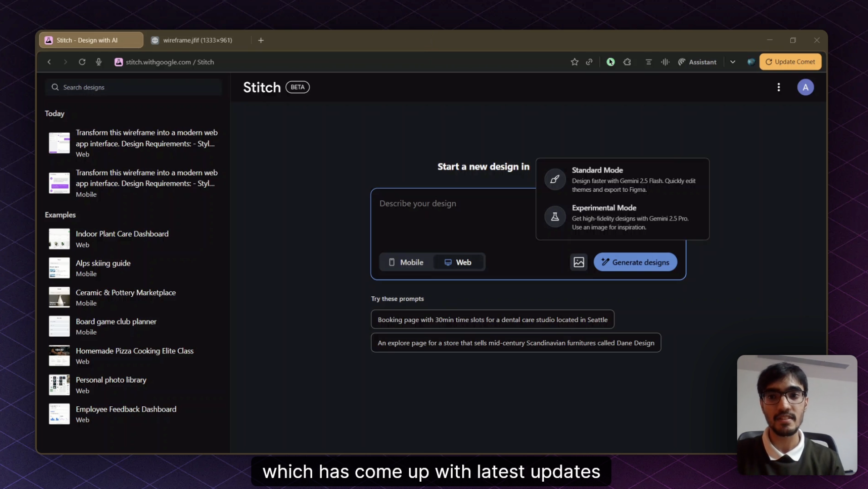Maximize the browser window
868x489 pixels.
point(793,40)
